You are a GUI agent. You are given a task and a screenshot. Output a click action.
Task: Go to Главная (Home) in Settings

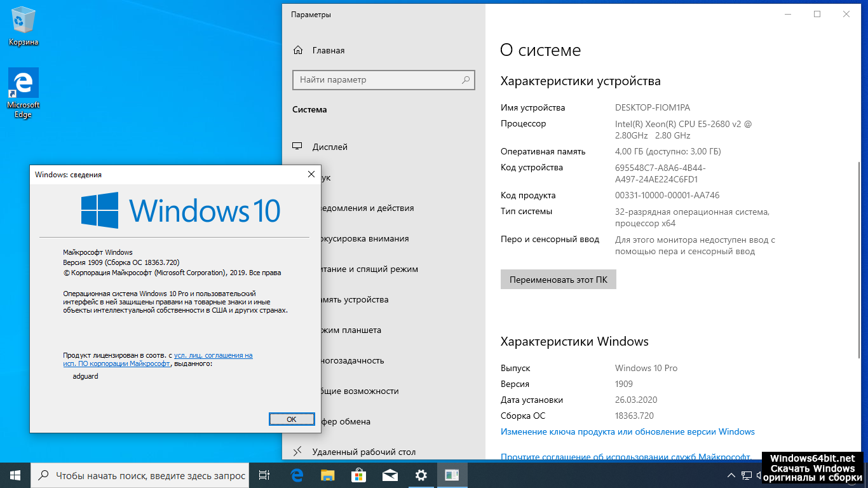pyautogui.click(x=328, y=50)
